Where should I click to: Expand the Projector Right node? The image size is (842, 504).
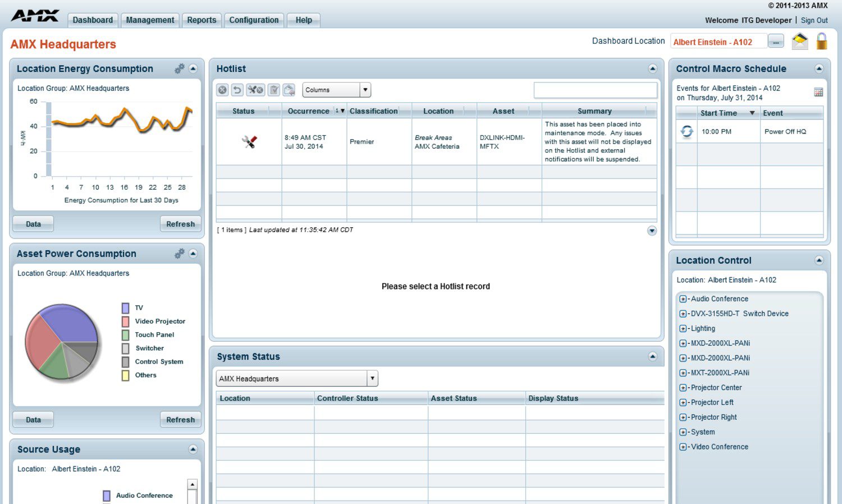683,418
